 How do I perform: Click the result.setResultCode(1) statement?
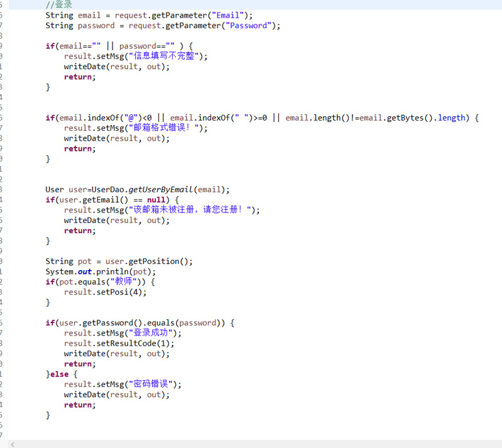(119, 343)
